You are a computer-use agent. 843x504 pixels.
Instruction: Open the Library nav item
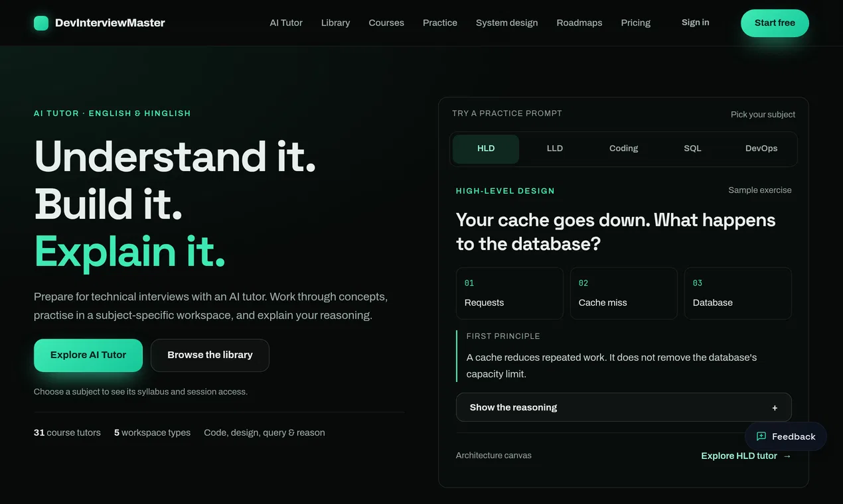tap(335, 23)
